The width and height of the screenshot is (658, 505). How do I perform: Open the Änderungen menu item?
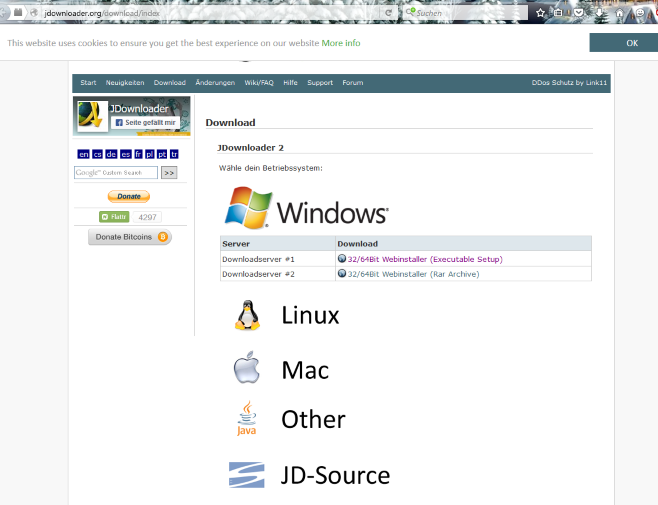(215, 83)
